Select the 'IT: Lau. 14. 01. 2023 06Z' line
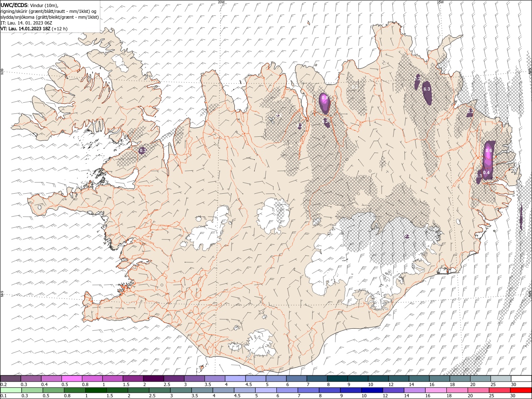Image resolution: width=532 pixels, height=399 pixels. click(x=26, y=23)
